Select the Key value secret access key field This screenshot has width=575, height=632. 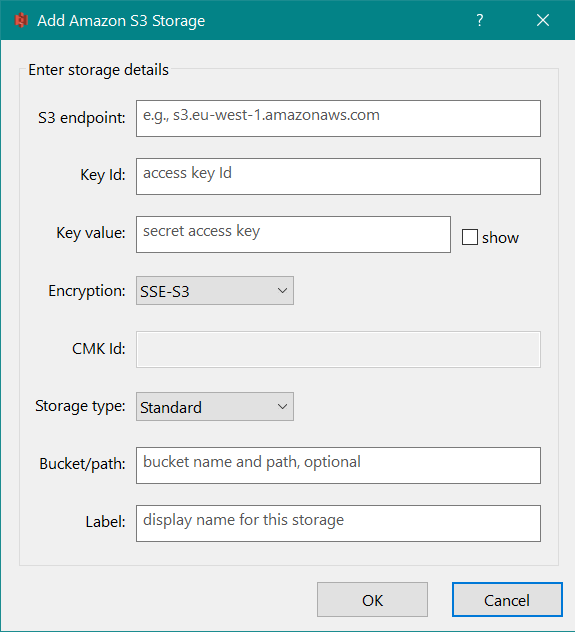(x=293, y=235)
